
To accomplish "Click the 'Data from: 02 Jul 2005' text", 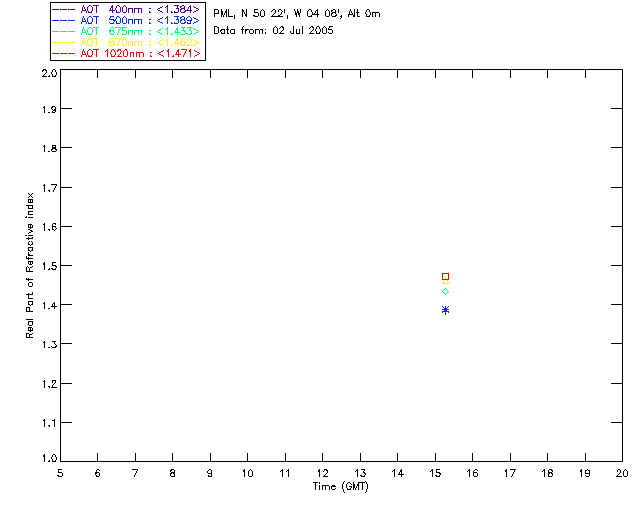I will (x=273, y=31).
